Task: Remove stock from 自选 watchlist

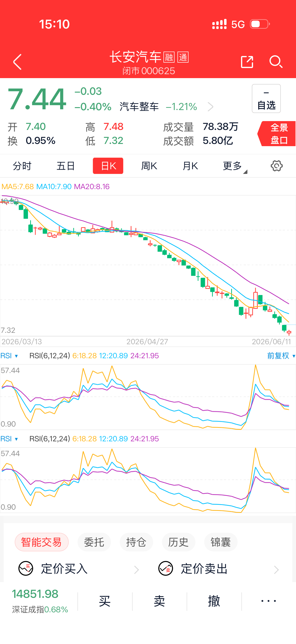Action: 266,98
